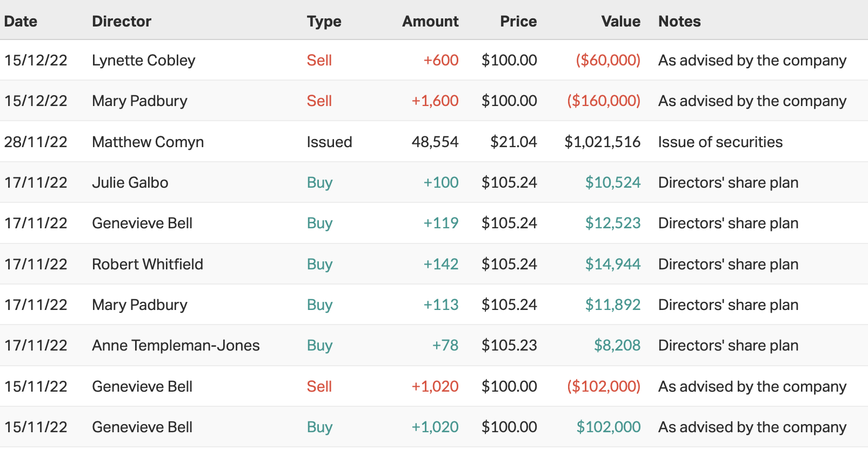Open director Lynette Cobley

(144, 61)
